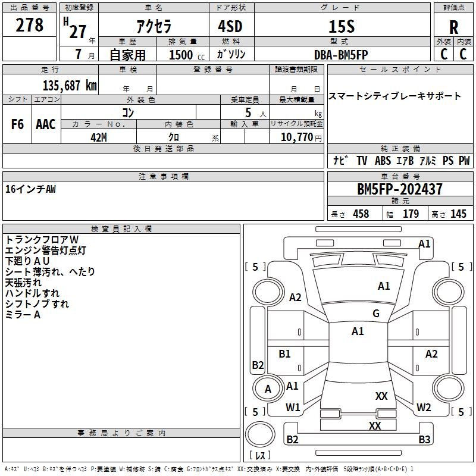Screen dimensions: 476x476
Task: Click the registration month 7 月
Action: point(85,54)
